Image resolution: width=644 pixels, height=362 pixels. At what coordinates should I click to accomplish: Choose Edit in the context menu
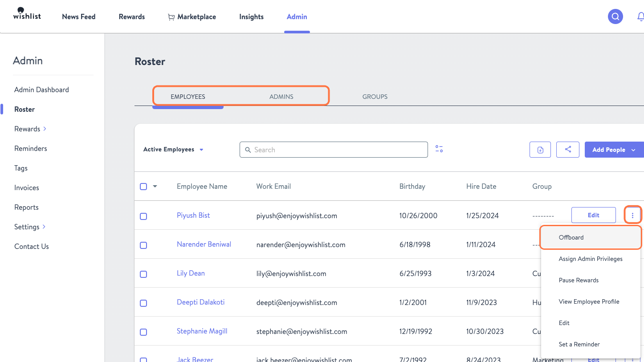591,323
